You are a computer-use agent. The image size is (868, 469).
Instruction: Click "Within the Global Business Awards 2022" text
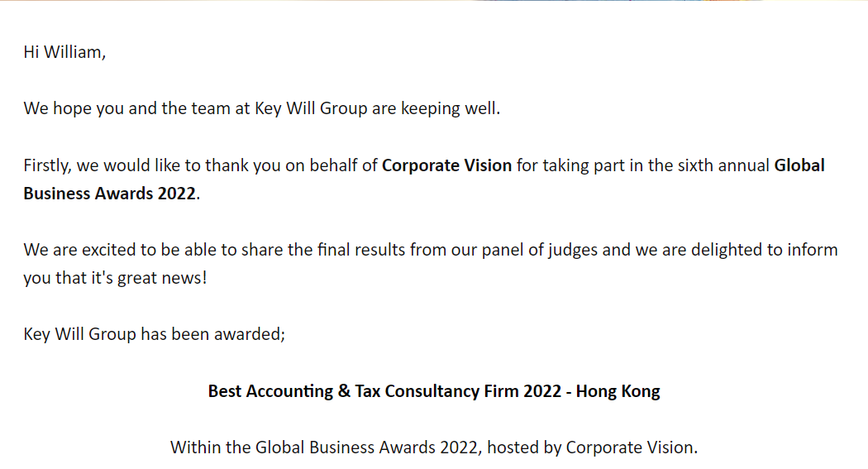pos(323,447)
